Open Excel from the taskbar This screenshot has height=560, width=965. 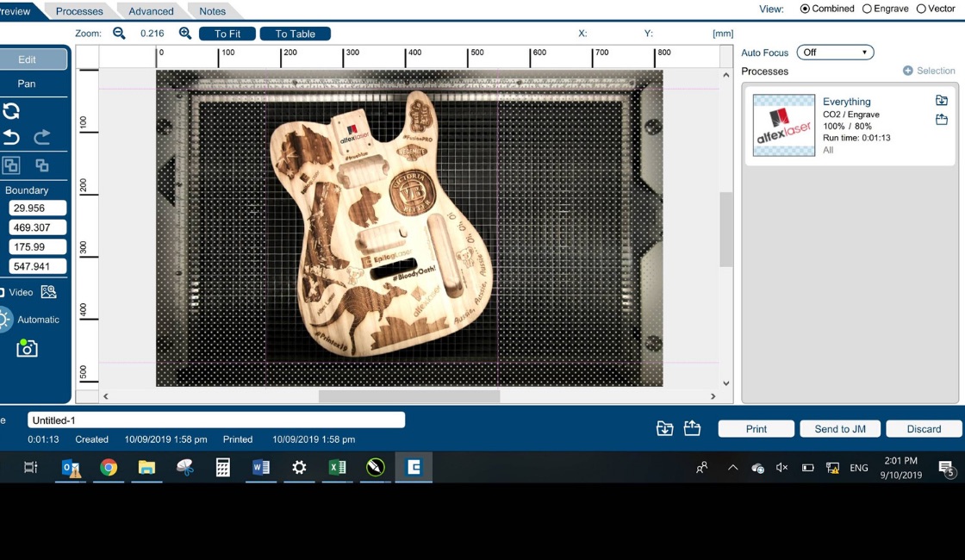337,468
